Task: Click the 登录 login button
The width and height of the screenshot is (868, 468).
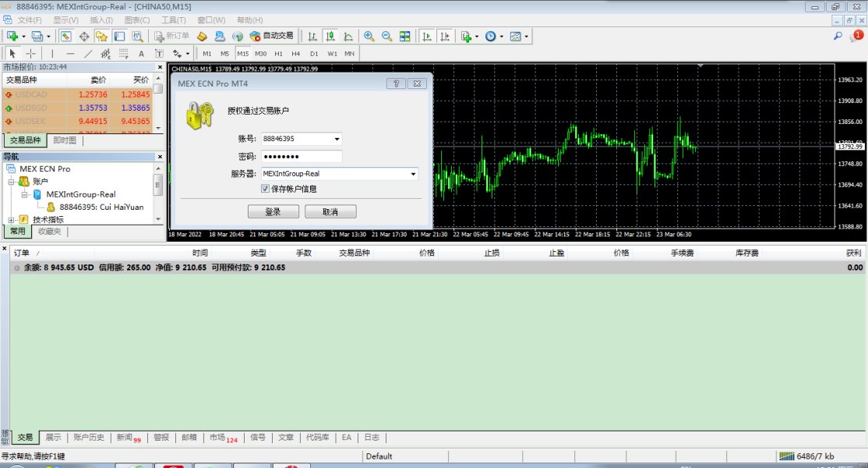Action: pos(273,211)
